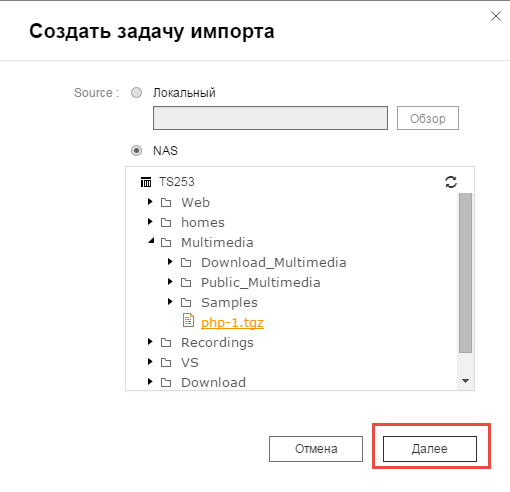Expand the VS folder arrow
This screenshot has height=492, width=510.
[x=150, y=362]
